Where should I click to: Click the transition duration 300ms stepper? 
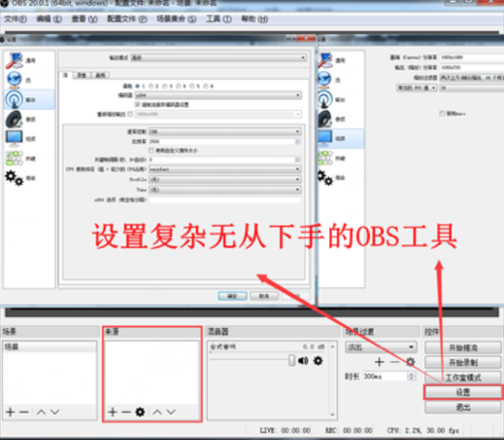pos(412,376)
